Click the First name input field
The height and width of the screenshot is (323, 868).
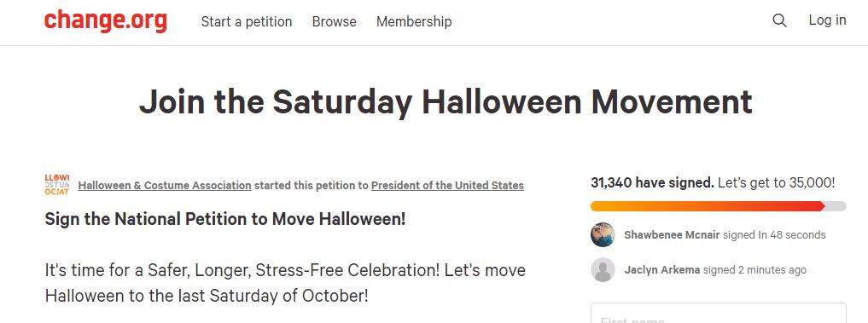click(x=719, y=313)
